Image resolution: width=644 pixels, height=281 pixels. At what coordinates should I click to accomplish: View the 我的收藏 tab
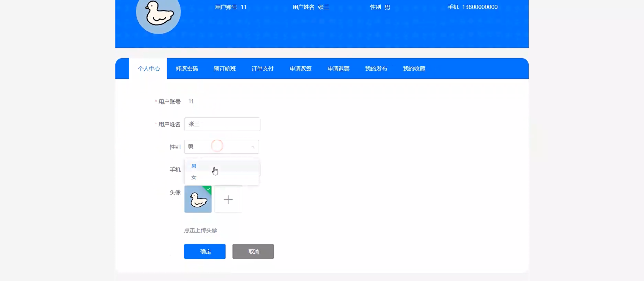[x=414, y=68]
